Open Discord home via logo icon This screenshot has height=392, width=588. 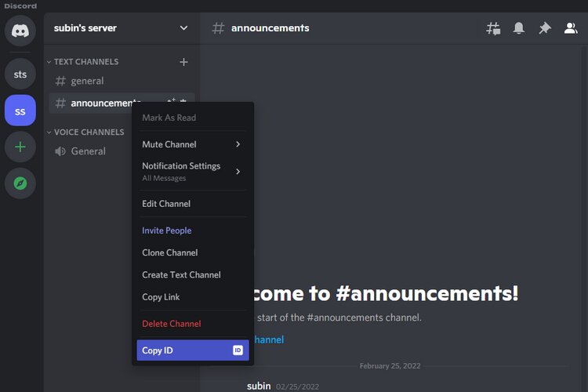(20, 31)
